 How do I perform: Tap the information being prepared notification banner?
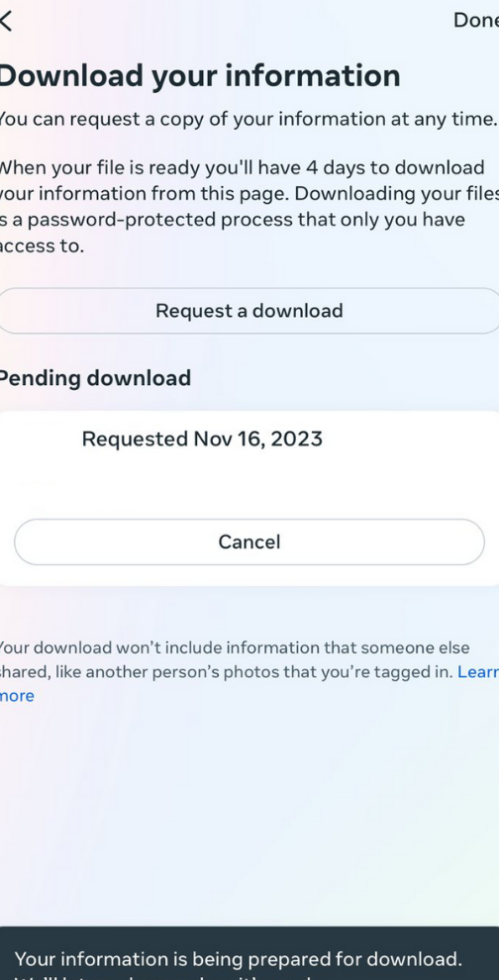(x=249, y=953)
